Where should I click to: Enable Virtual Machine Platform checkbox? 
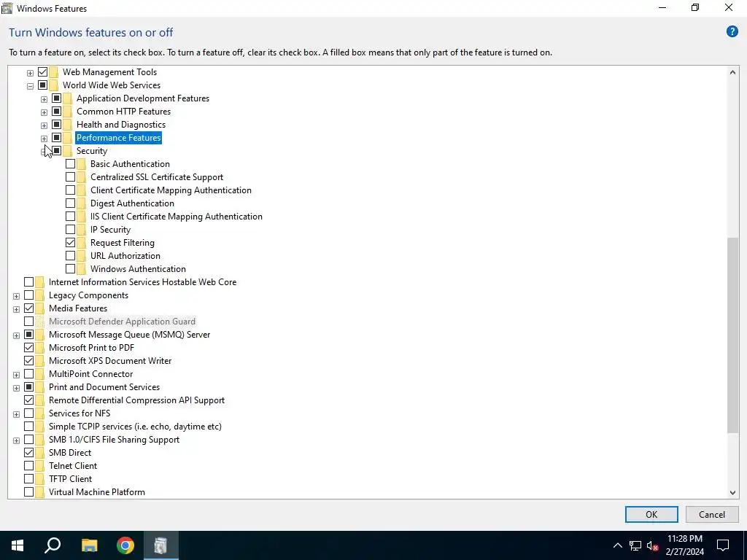pos(28,492)
